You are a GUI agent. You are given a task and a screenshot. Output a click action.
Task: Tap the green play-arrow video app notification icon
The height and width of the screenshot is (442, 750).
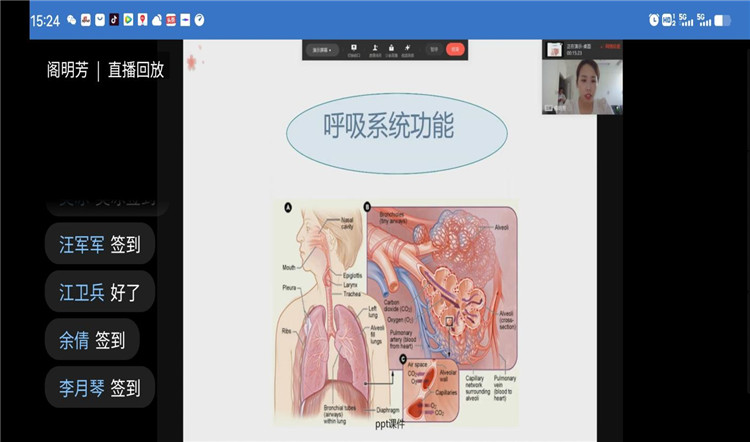click(128, 20)
